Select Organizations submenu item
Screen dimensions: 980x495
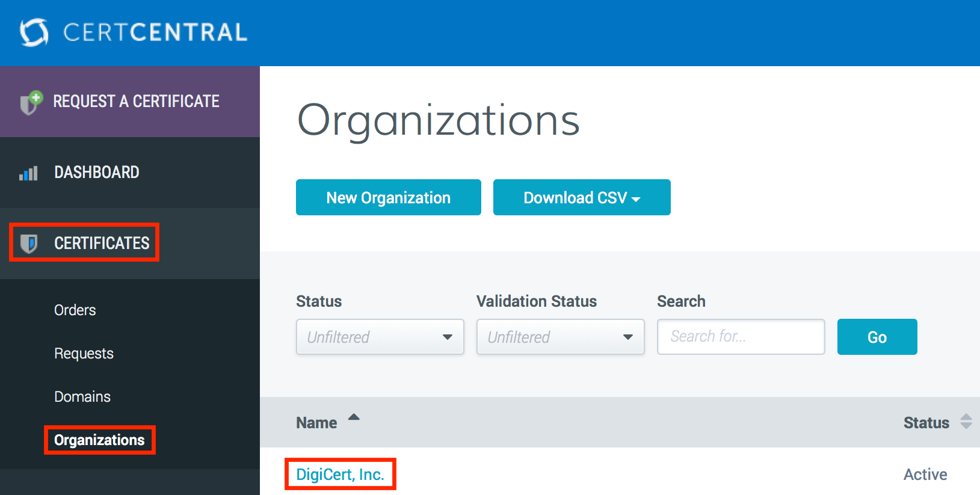pyautogui.click(x=99, y=440)
